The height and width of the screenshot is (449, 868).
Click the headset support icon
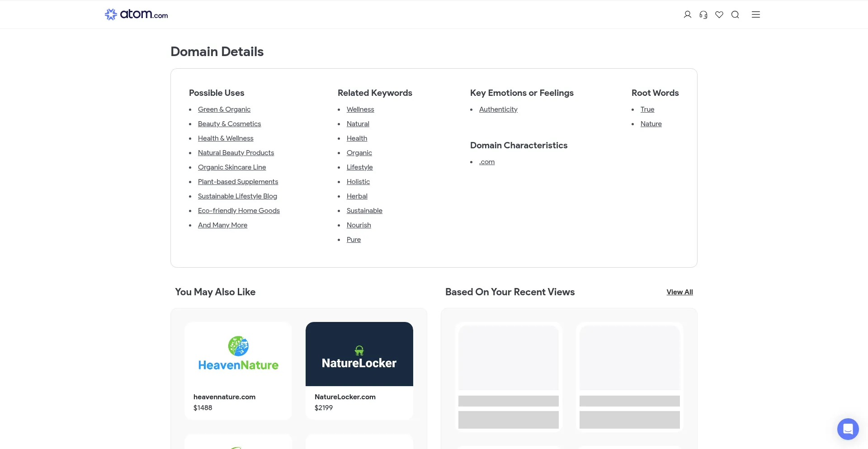(703, 14)
